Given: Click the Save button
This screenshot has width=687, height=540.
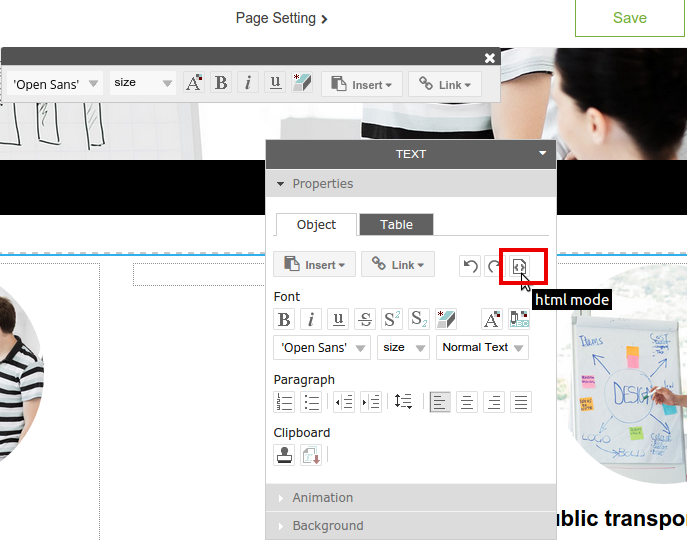Looking at the screenshot, I should (630, 18).
